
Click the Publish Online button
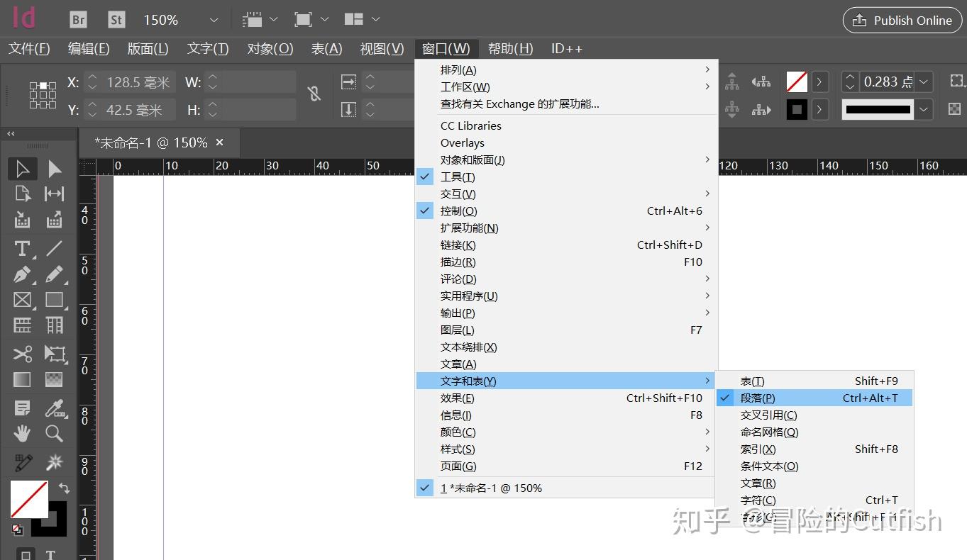tap(902, 20)
